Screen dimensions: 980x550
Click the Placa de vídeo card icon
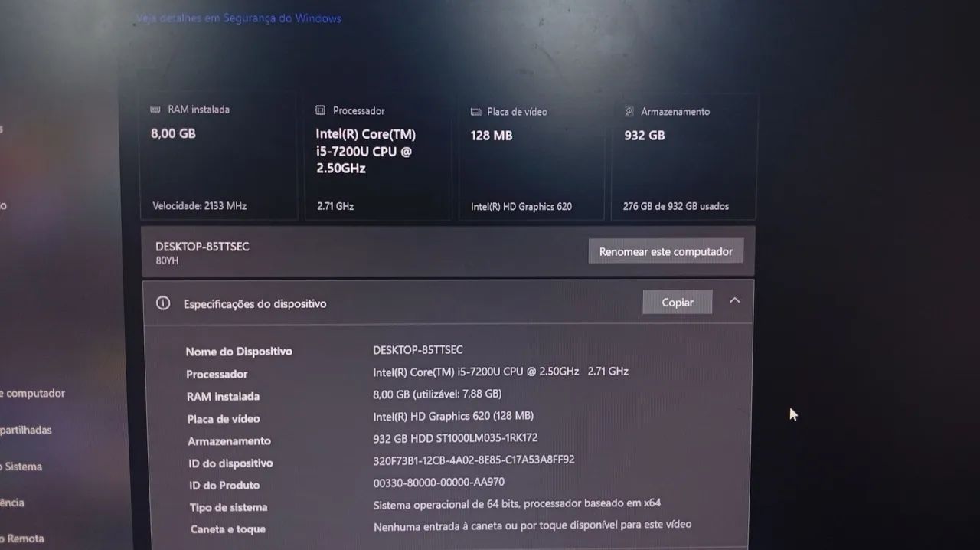475,111
